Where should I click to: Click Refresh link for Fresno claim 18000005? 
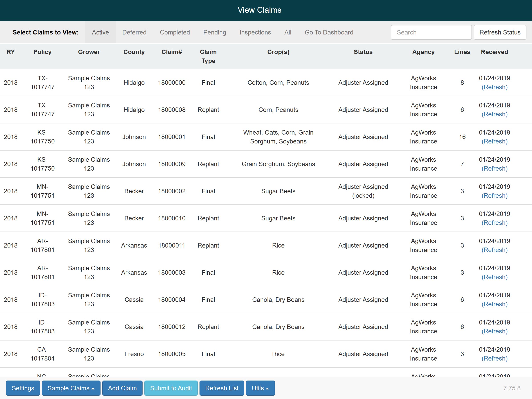pos(494,358)
